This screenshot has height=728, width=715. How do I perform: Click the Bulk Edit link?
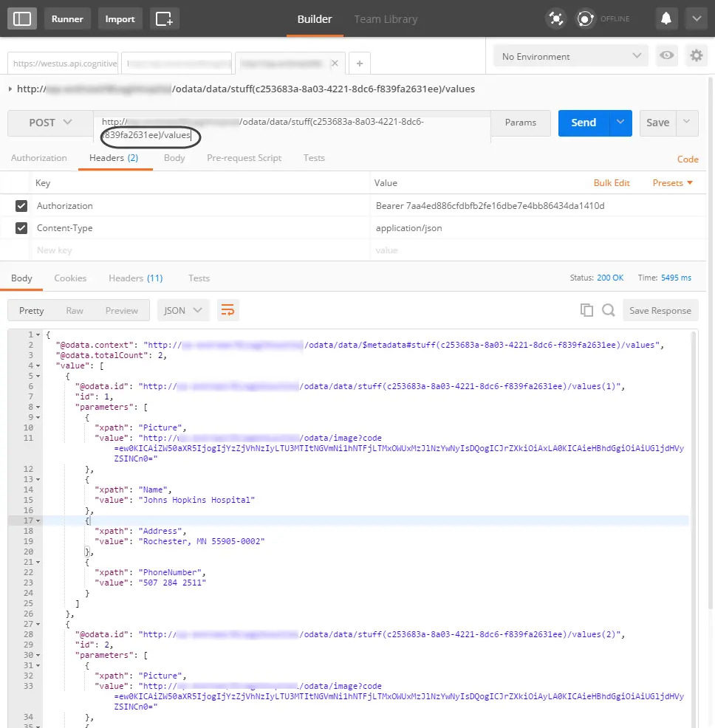click(x=612, y=183)
